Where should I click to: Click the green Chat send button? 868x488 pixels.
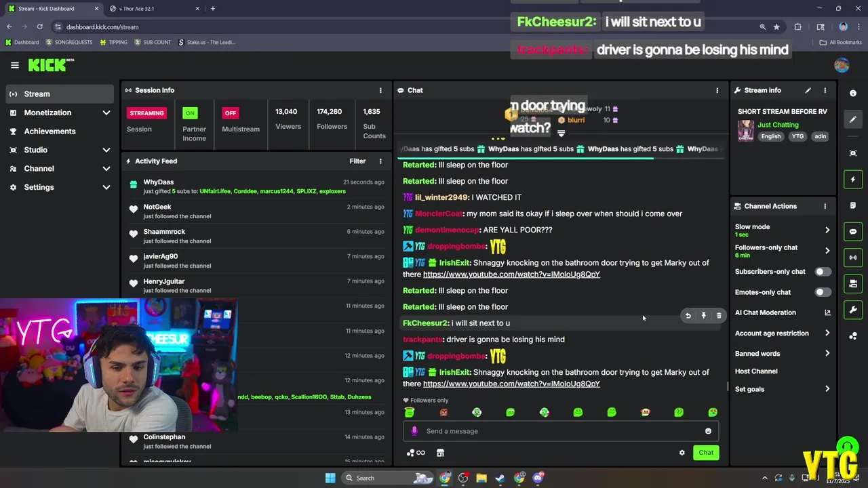(706, 453)
